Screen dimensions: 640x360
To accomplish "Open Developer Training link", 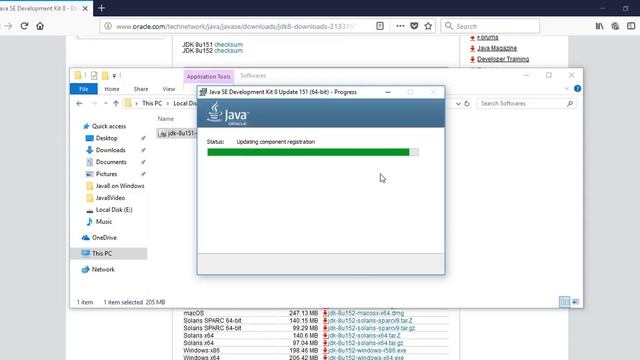I will click(x=503, y=59).
